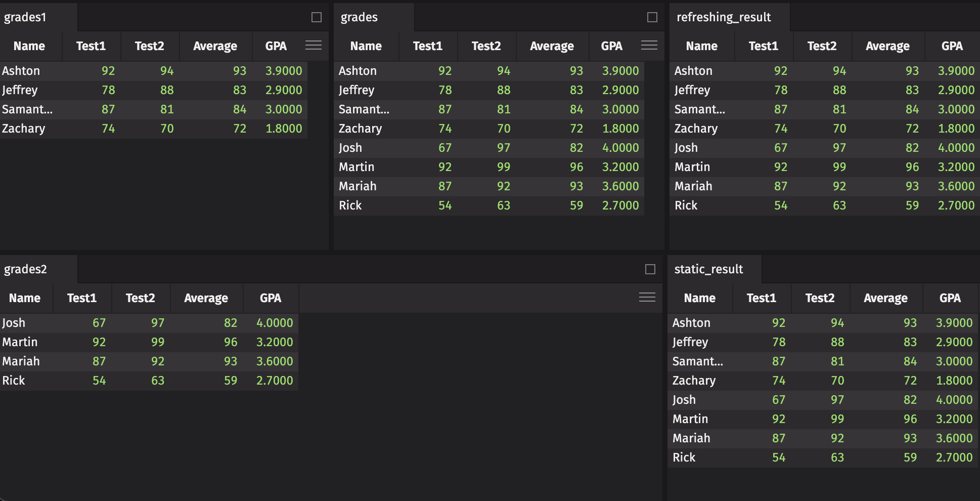This screenshot has width=980, height=501.
Task: Maximize the grades panel using square icon
Action: [652, 17]
